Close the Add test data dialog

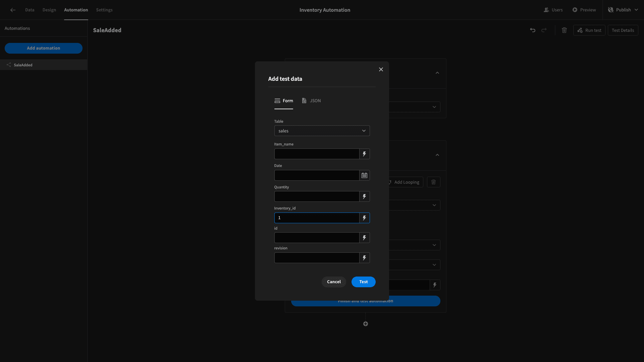(x=381, y=69)
